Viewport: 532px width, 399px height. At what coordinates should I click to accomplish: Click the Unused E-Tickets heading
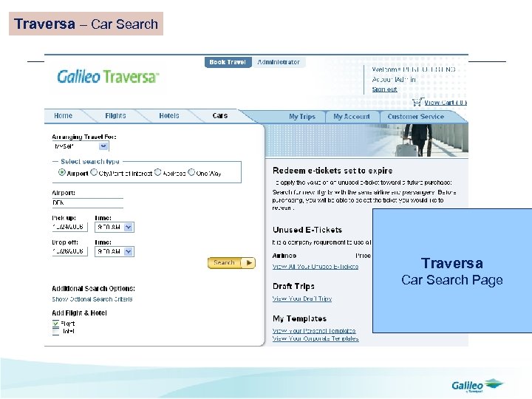pyautogui.click(x=307, y=230)
